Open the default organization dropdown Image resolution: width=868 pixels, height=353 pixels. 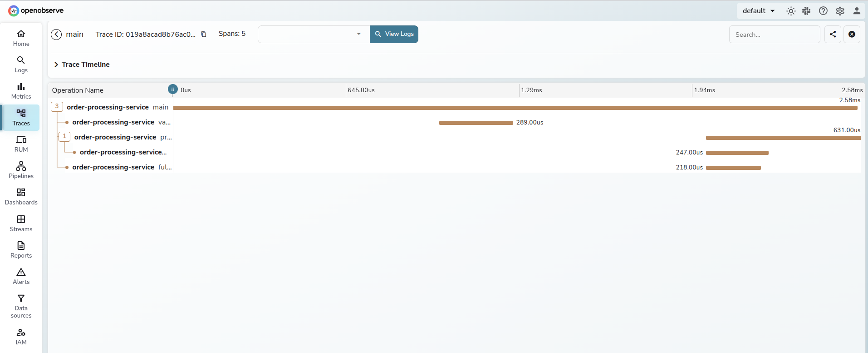(x=759, y=11)
